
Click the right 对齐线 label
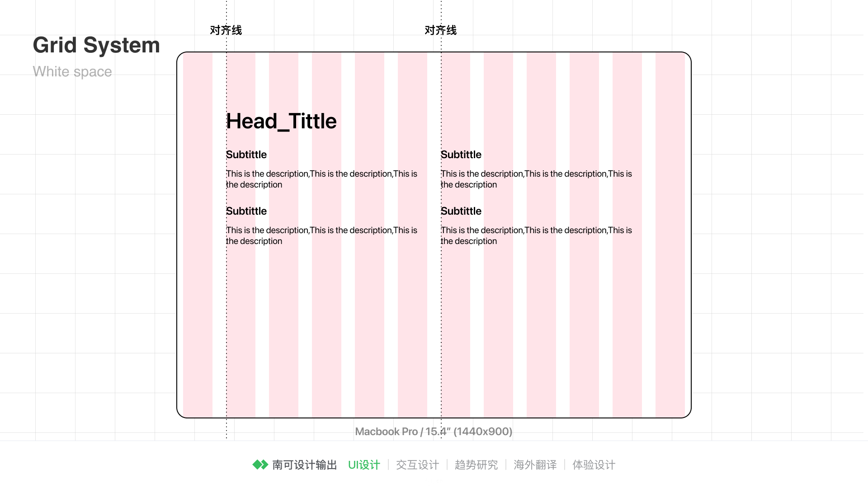(x=440, y=30)
